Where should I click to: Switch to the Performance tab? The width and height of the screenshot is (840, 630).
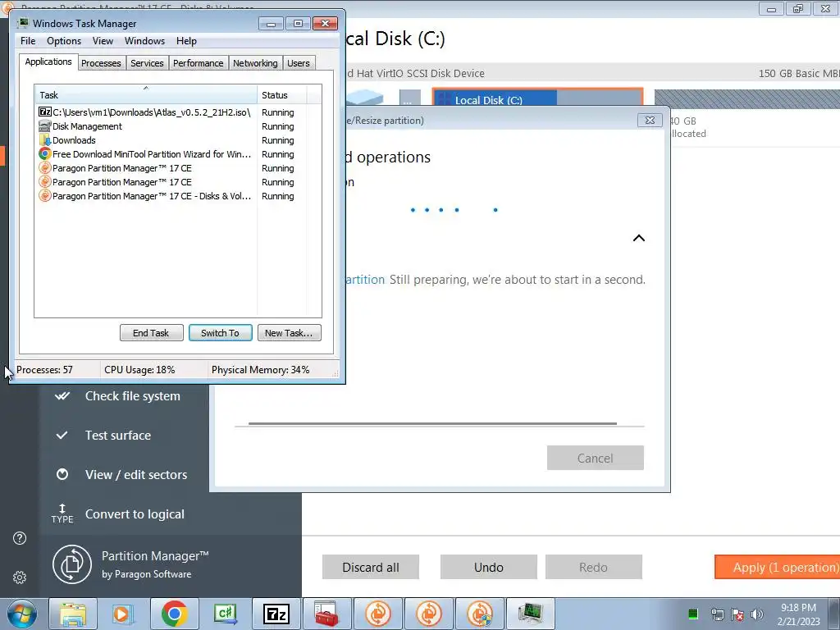(199, 63)
